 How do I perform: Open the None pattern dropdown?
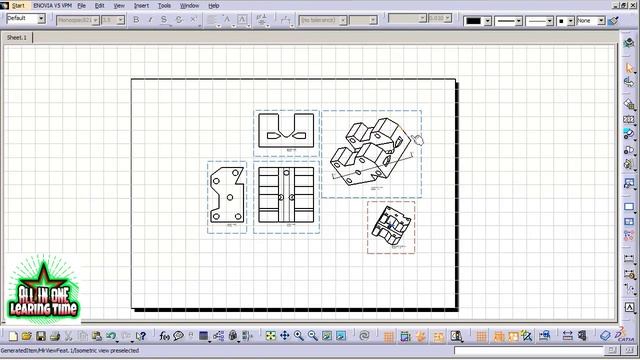pos(601,21)
